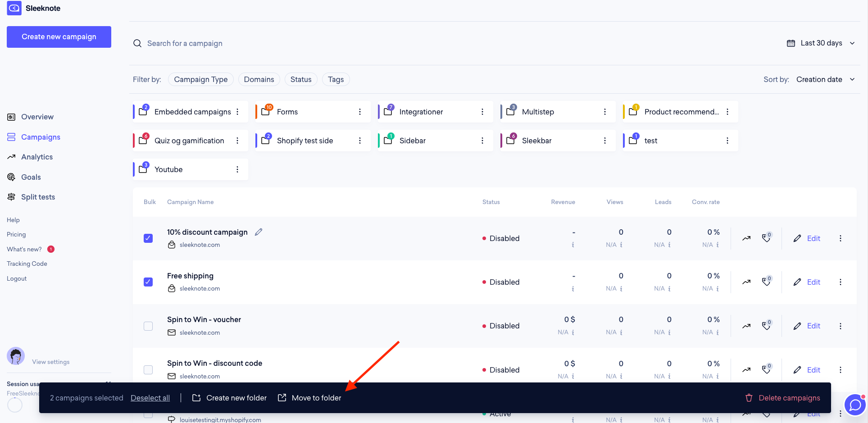Screen dimensions: 868x423
Task: Click the Logout link
Action: 17,278
